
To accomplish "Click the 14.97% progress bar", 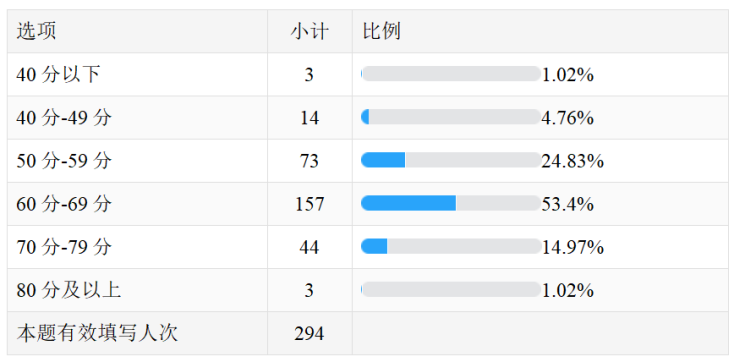I will (451, 246).
